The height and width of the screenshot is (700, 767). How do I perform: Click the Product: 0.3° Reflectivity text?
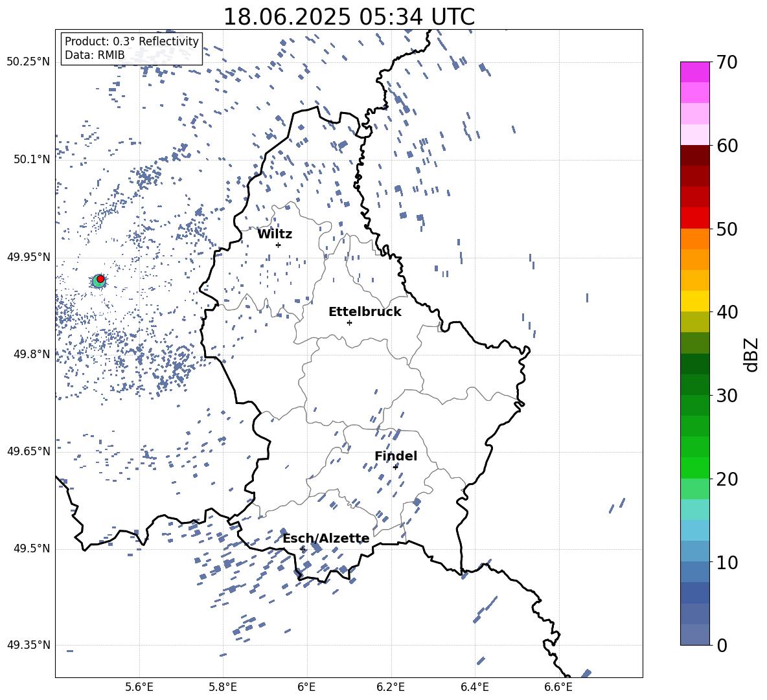coord(132,41)
